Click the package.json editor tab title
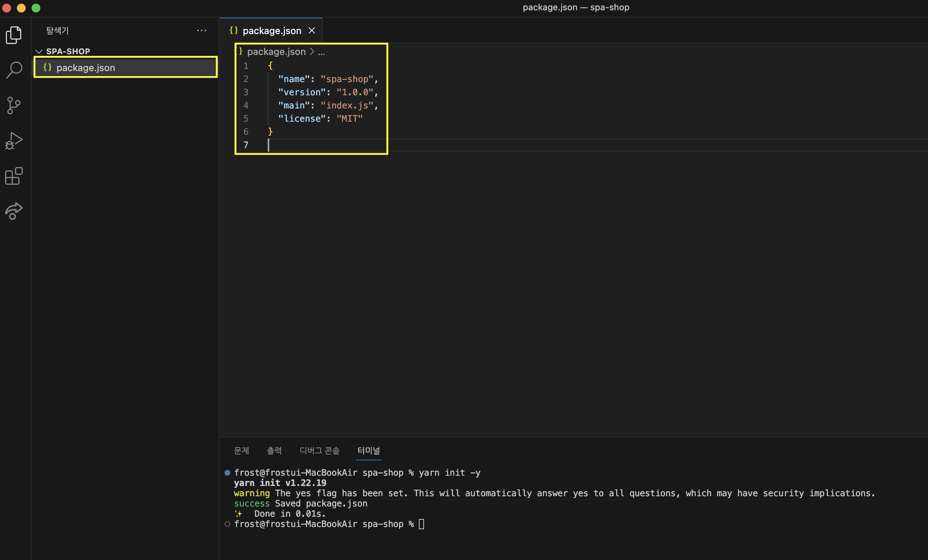This screenshot has height=560, width=928. [271, 31]
